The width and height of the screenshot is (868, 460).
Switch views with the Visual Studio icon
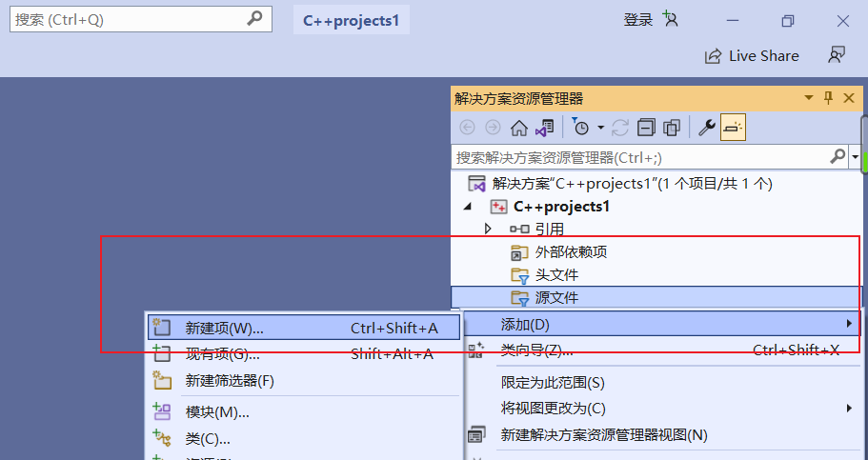coord(545,128)
